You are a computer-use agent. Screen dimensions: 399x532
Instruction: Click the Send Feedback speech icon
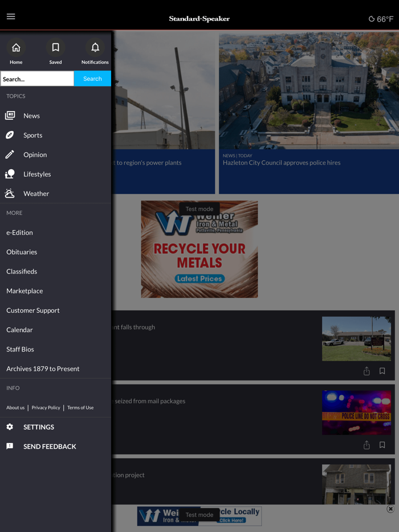click(x=10, y=446)
